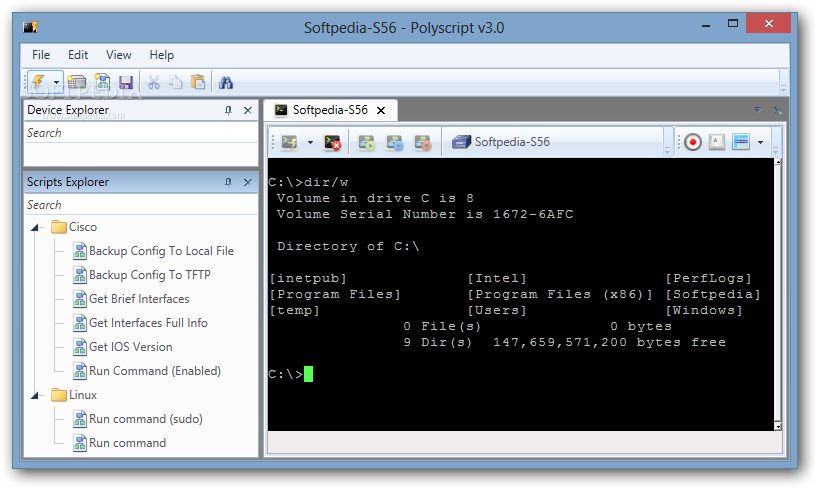Image resolution: width=818 pixels, height=489 pixels.
Task: Select Get Brief Interfaces script
Action: pos(131,299)
